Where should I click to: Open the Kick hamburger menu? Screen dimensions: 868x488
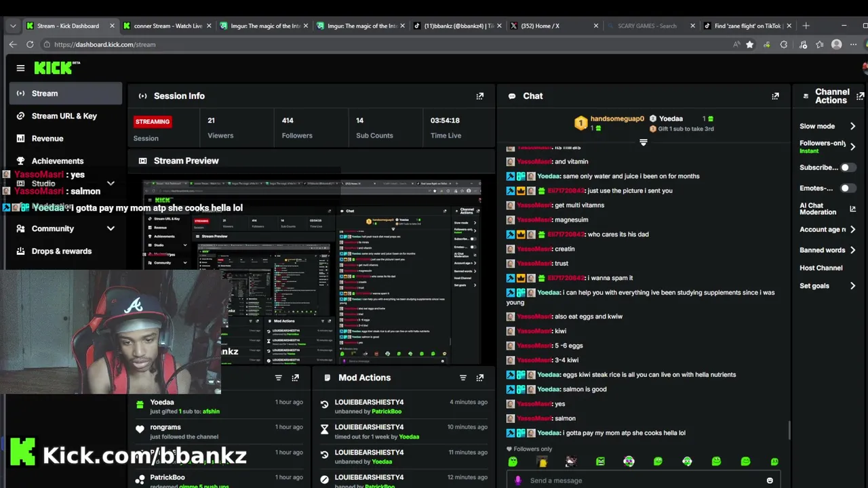[x=20, y=68]
